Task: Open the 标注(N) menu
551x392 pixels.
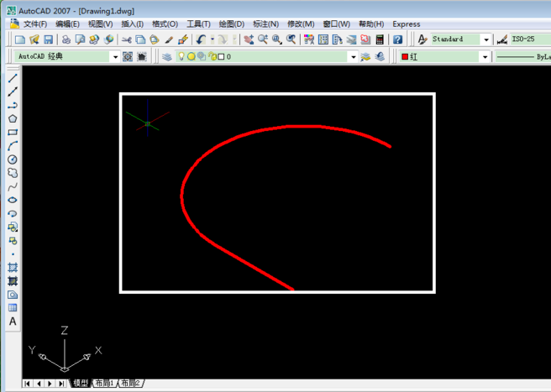Action: pos(266,24)
